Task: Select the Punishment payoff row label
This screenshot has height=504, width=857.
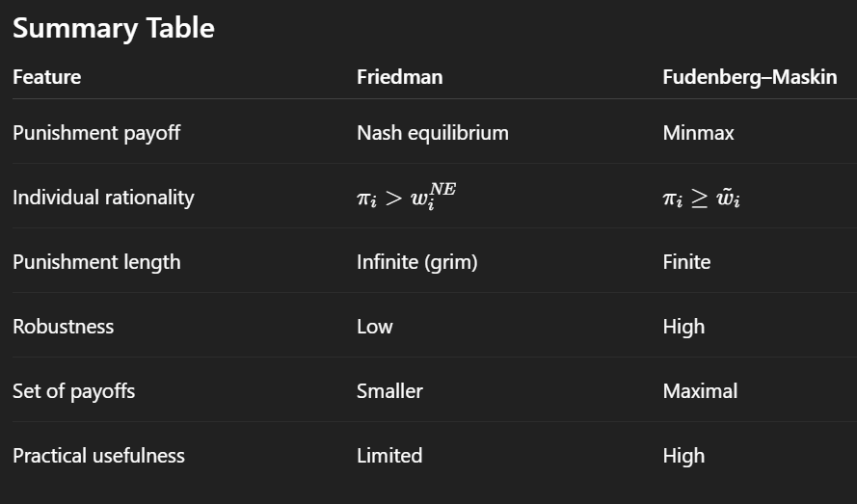Action: pyautogui.click(x=96, y=133)
